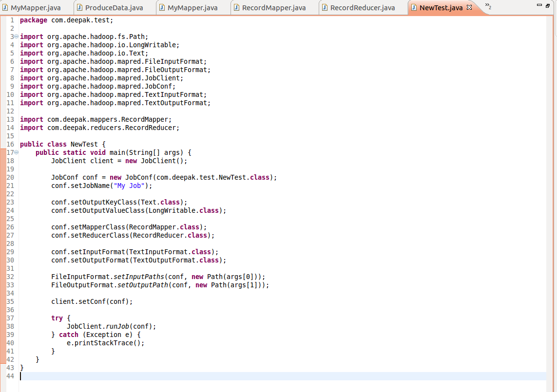Click line number 37 in the ruler
Screen dimensions: 557x392
(x=10, y=318)
